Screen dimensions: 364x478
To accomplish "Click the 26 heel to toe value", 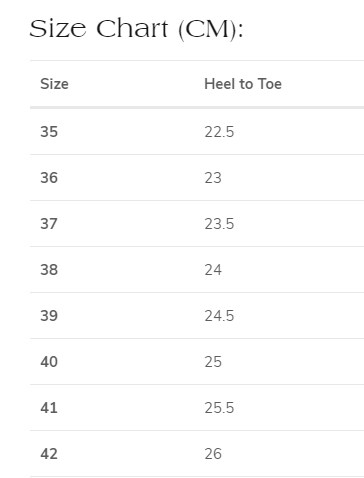I will pos(213,454).
